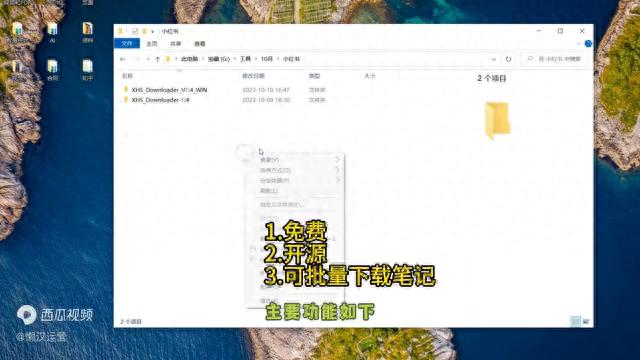Expand the address bar history dropdown
Image resolution: width=640 pixels, height=360 pixels.
[x=493, y=59]
